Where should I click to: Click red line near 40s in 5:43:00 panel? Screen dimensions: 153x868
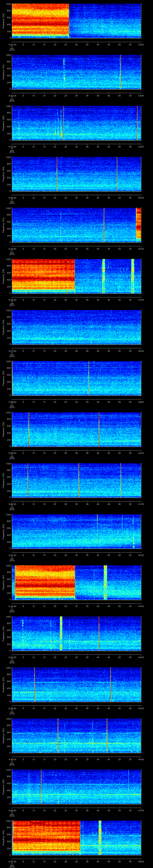tap(99, 633)
